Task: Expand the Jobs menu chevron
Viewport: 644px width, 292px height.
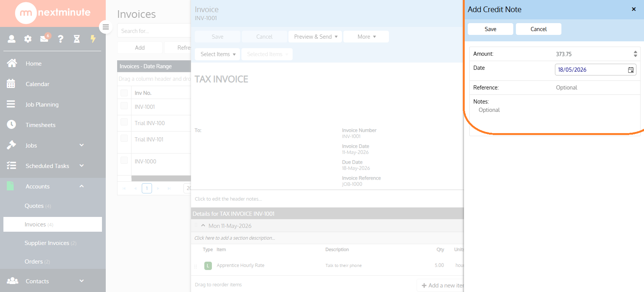Action: point(81,145)
